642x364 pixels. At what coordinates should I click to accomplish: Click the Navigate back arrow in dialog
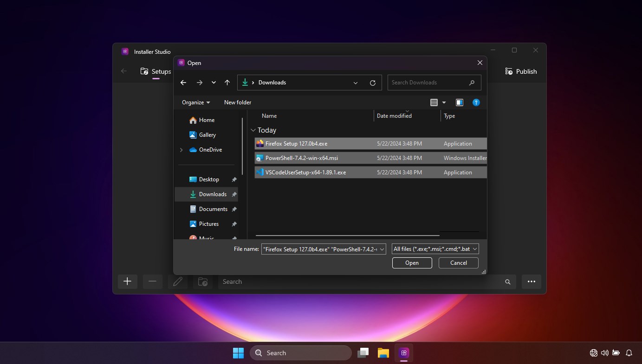click(183, 83)
